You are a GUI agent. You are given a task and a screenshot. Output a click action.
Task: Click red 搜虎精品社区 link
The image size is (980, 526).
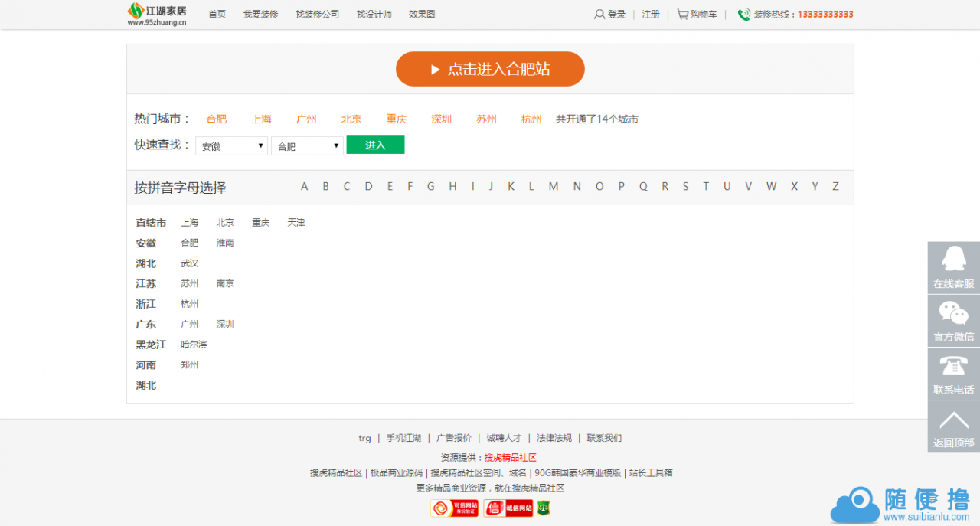510,458
